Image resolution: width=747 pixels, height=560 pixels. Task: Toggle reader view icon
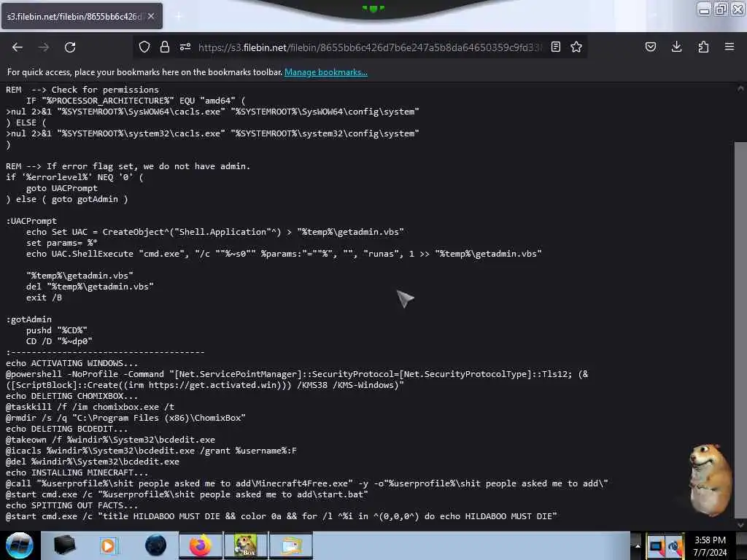click(x=555, y=47)
